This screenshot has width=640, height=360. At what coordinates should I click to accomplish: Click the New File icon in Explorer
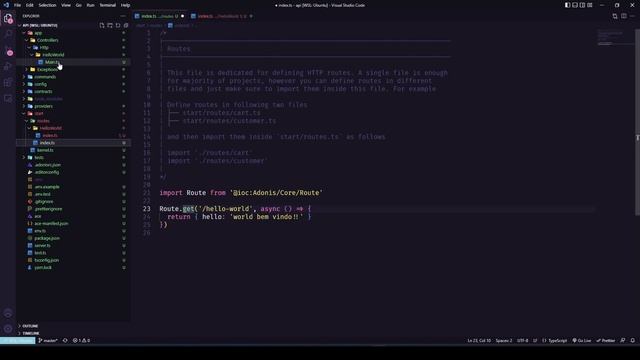tap(102, 25)
